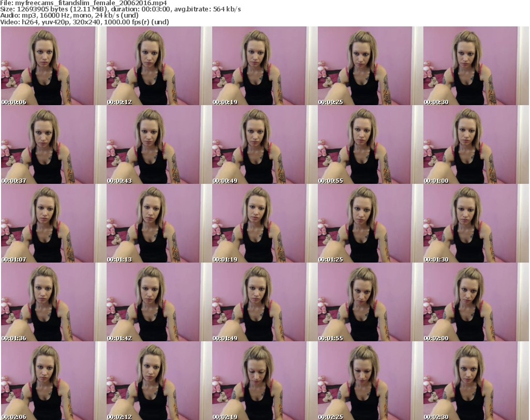Click the frame stamped 00:01:55
Viewport: 530px width, 420px height.
tap(370, 302)
